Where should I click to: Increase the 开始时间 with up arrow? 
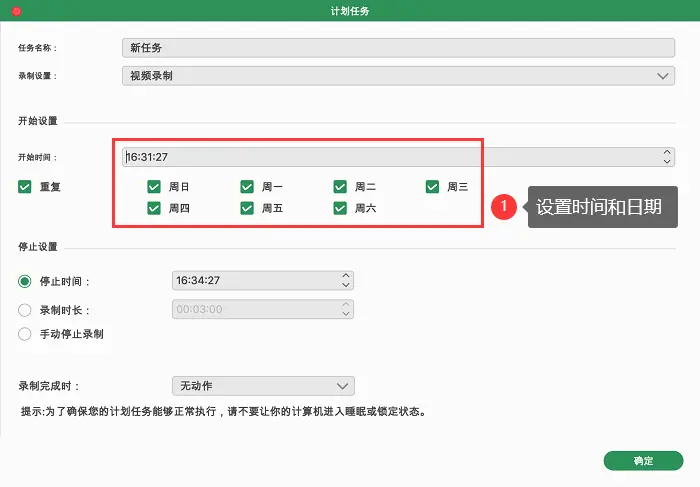[x=667, y=152]
